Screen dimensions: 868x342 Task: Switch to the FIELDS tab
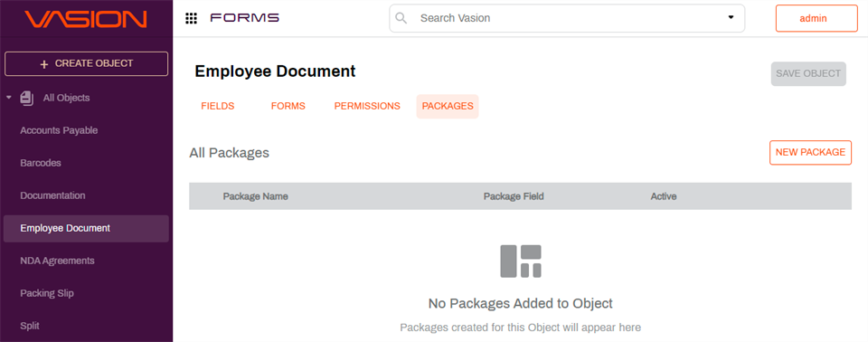pos(218,107)
